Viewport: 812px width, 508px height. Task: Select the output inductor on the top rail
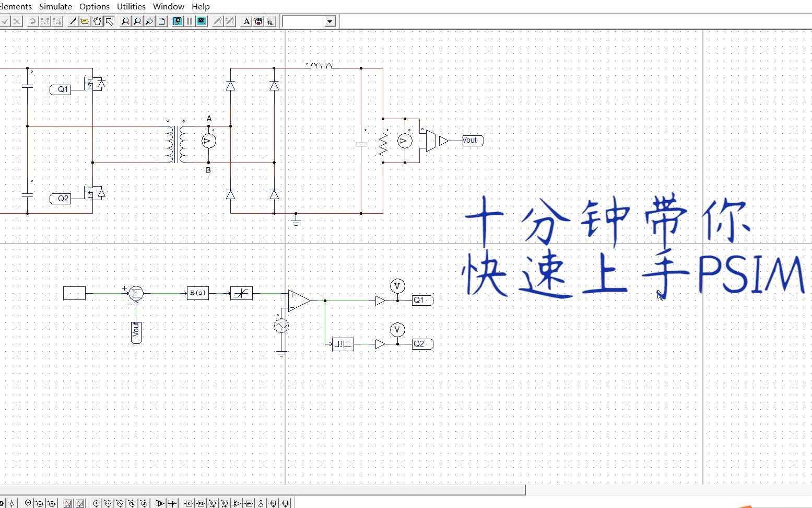click(x=320, y=65)
